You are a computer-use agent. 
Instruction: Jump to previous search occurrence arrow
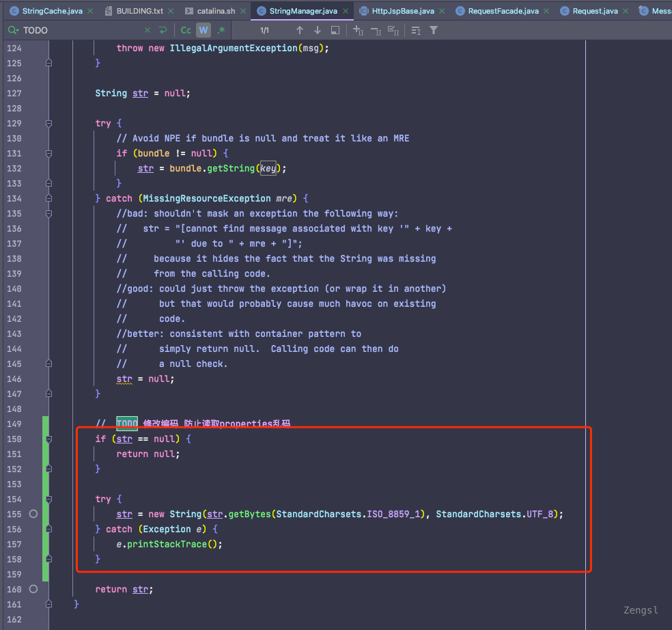[299, 31]
